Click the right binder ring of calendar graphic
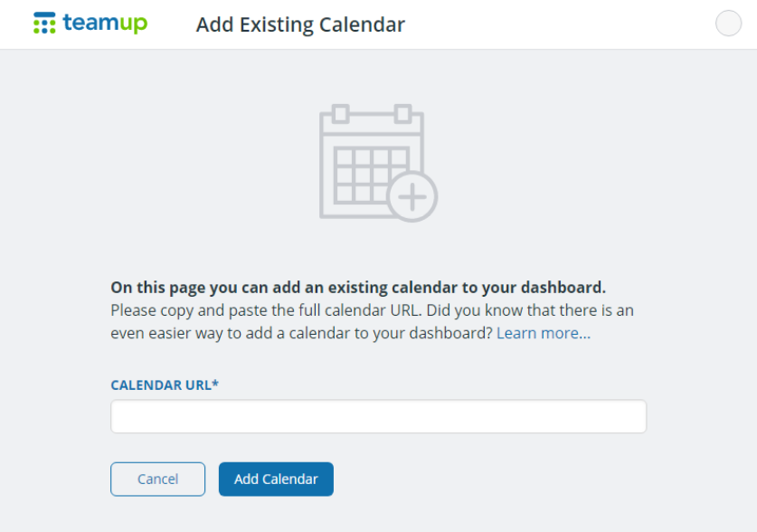This screenshot has height=532, width=757. tap(402, 114)
